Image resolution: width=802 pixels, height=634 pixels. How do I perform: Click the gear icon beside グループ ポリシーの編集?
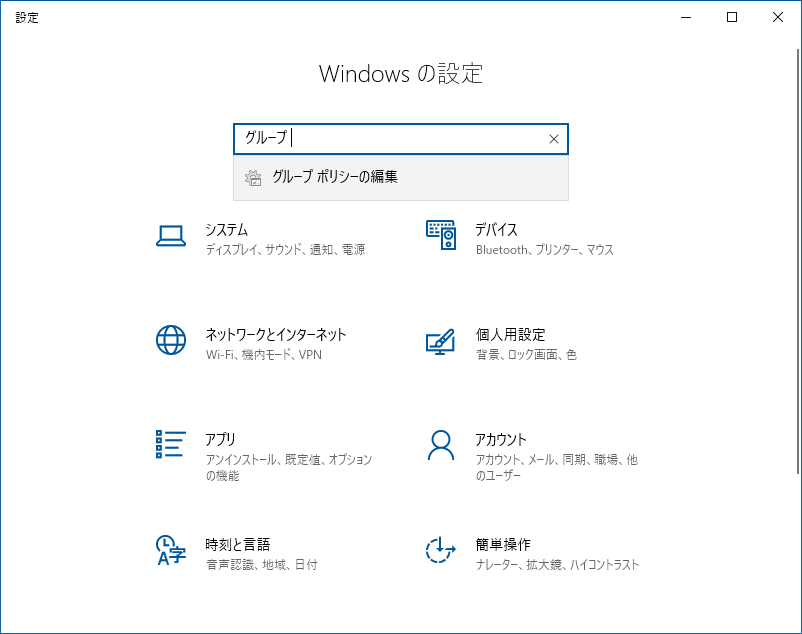251,178
